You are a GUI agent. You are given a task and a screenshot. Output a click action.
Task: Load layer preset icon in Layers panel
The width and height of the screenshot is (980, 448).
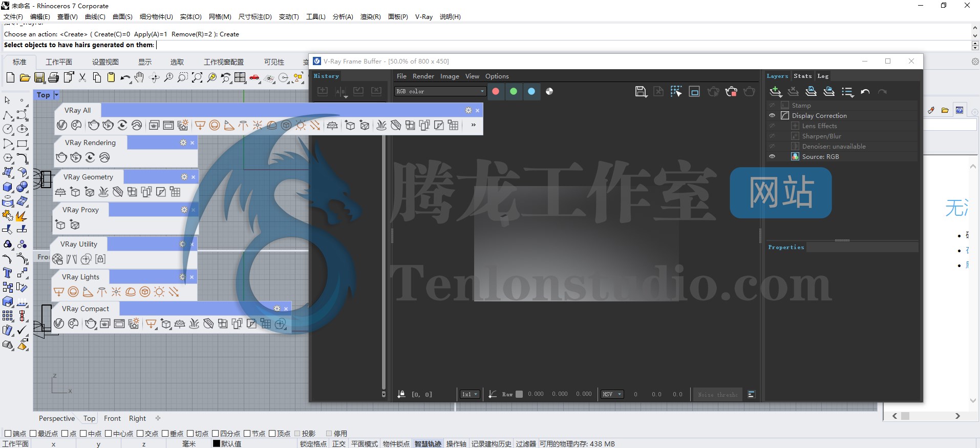829,91
